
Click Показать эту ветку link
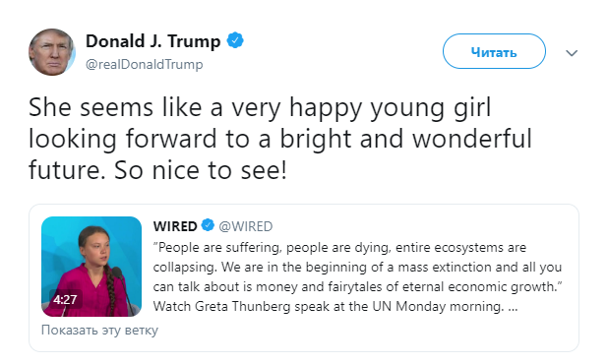click(99, 330)
